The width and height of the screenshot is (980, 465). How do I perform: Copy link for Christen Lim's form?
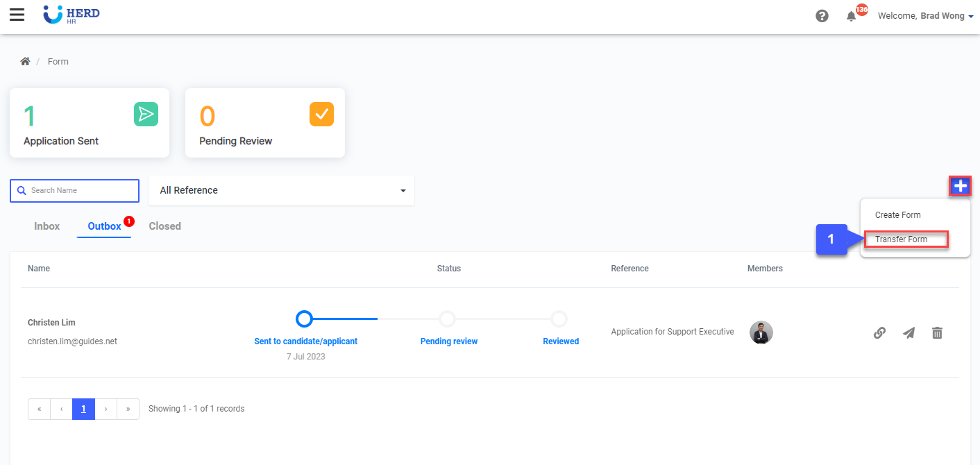879,333
